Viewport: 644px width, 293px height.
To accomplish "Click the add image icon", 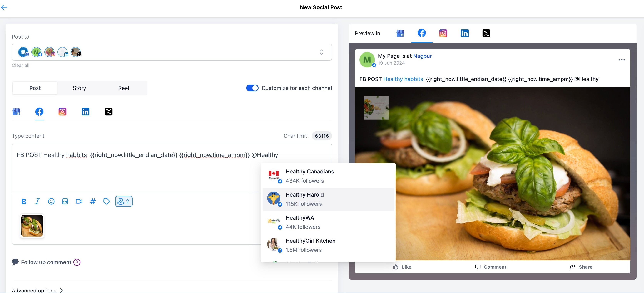I will pos(65,201).
